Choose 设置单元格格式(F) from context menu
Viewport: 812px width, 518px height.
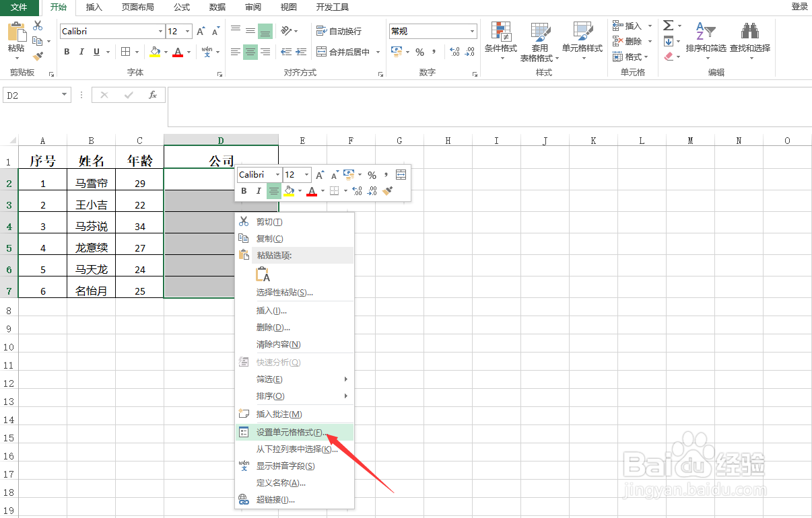click(294, 432)
